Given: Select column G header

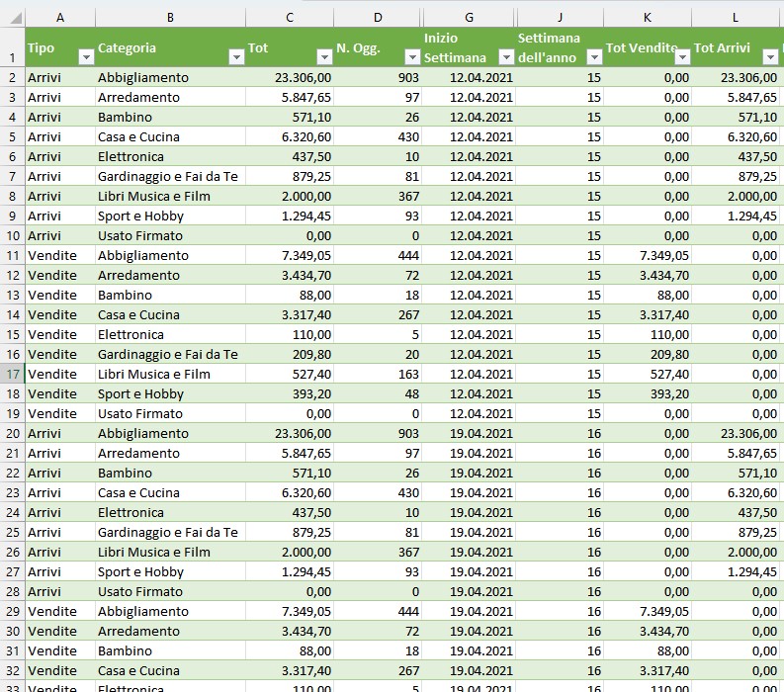Looking at the screenshot, I should click(x=469, y=18).
